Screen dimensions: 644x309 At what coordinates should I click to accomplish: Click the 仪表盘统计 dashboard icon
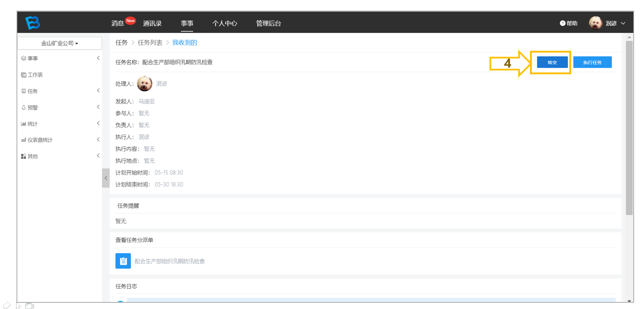coord(24,140)
